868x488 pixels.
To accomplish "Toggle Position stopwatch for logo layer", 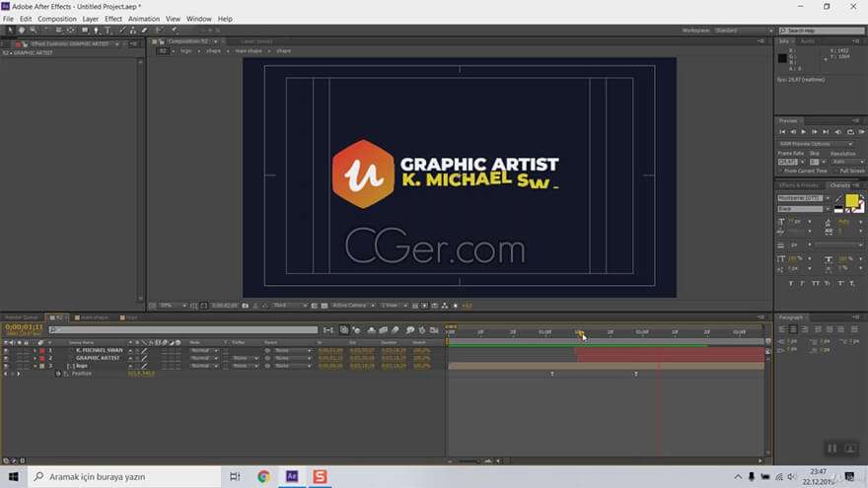I will [58, 374].
